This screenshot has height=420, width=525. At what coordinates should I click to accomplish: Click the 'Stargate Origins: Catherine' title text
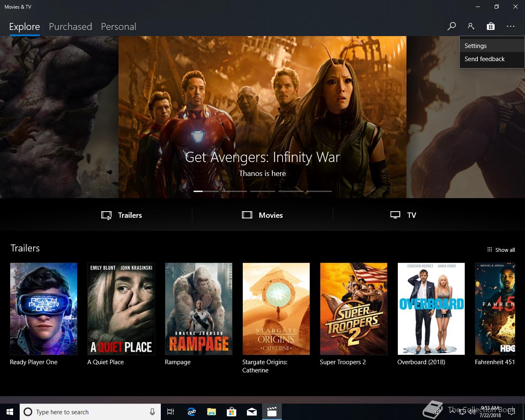(x=265, y=366)
